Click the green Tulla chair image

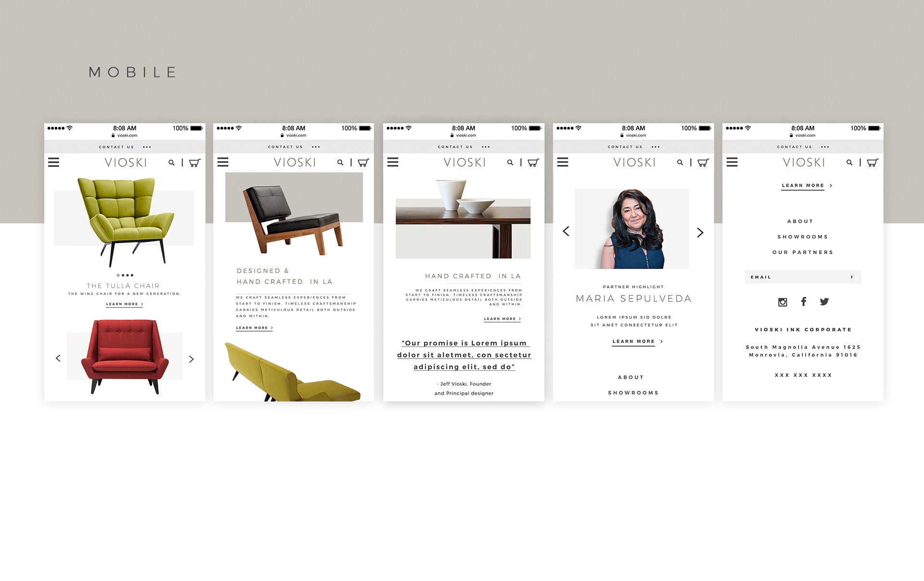click(x=124, y=222)
